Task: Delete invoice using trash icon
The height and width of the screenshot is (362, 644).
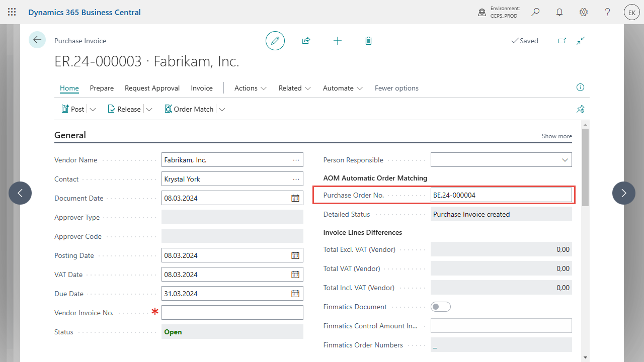Action: point(368,41)
